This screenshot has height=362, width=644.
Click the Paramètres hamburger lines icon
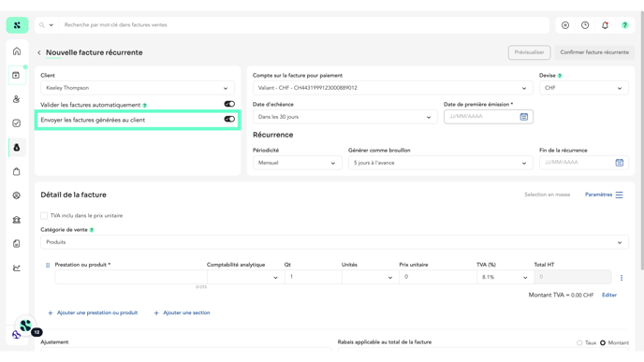[x=619, y=195]
